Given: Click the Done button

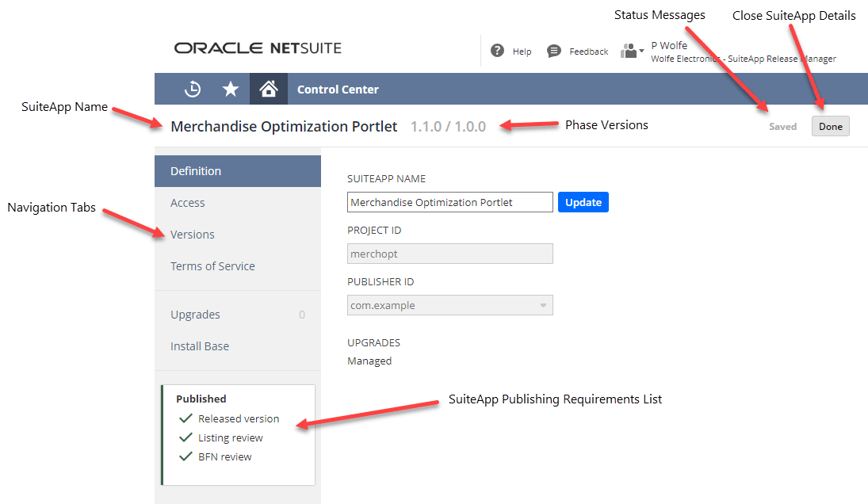Looking at the screenshot, I should click(x=831, y=126).
